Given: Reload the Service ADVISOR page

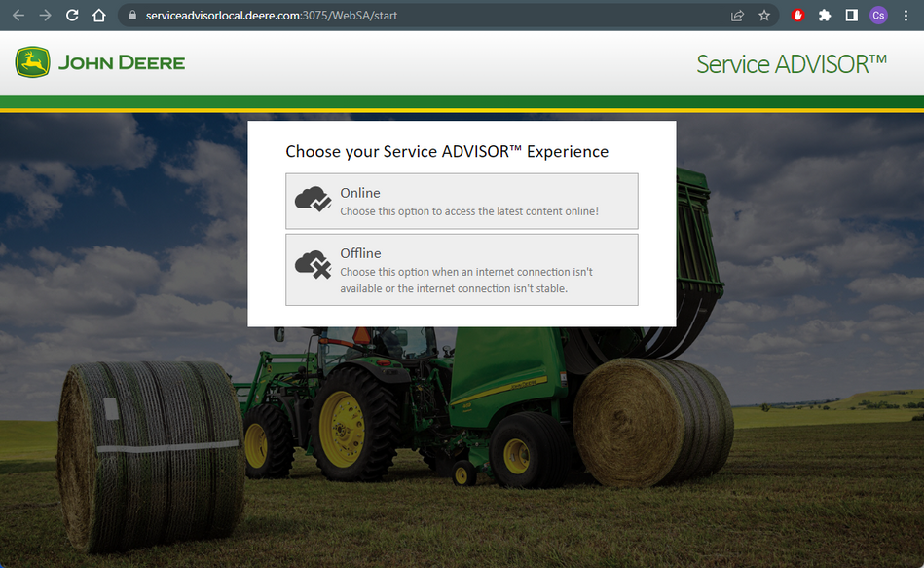Looking at the screenshot, I should [x=72, y=16].
